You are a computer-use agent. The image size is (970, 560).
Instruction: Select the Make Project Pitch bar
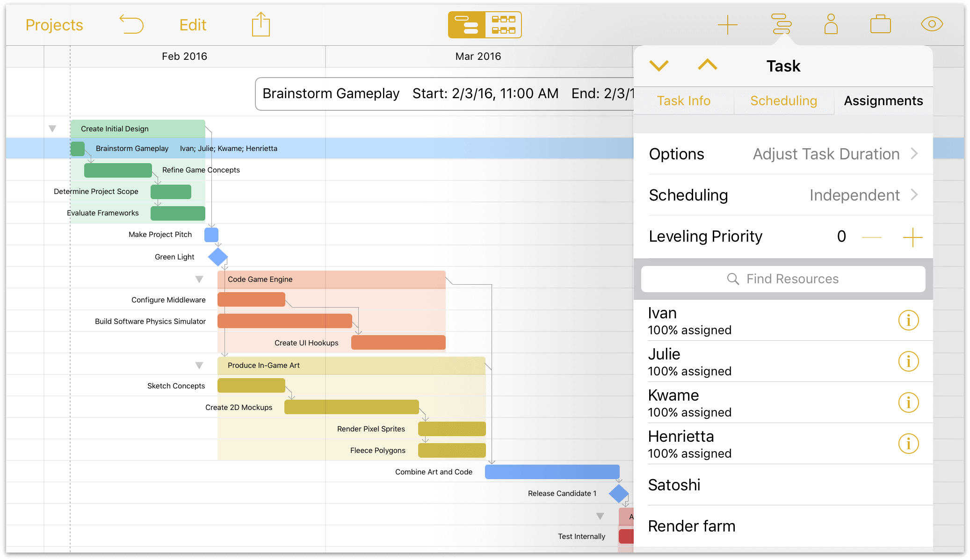tap(211, 235)
